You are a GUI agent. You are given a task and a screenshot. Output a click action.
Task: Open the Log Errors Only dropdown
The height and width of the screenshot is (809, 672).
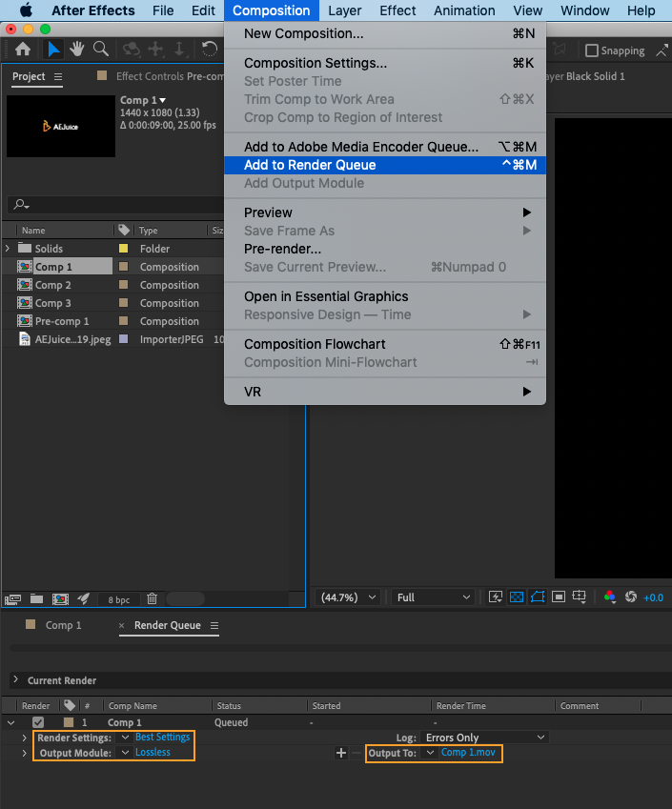tap(484, 738)
